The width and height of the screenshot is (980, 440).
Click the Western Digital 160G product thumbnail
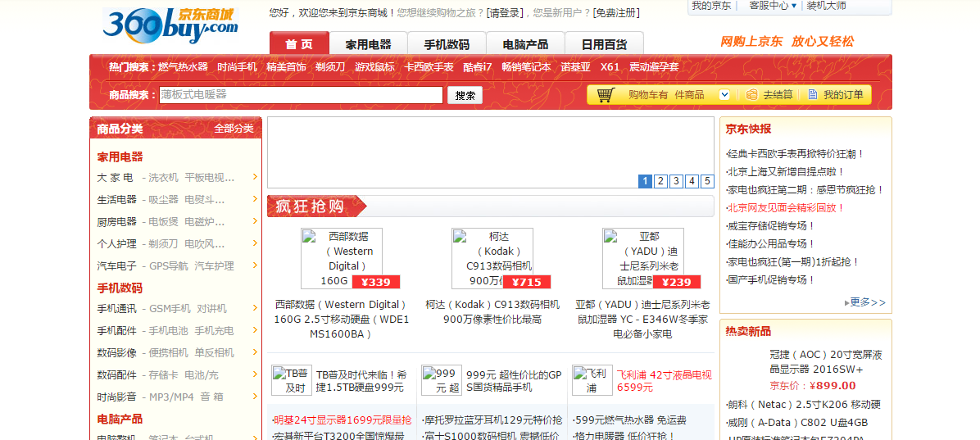click(342, 258)
